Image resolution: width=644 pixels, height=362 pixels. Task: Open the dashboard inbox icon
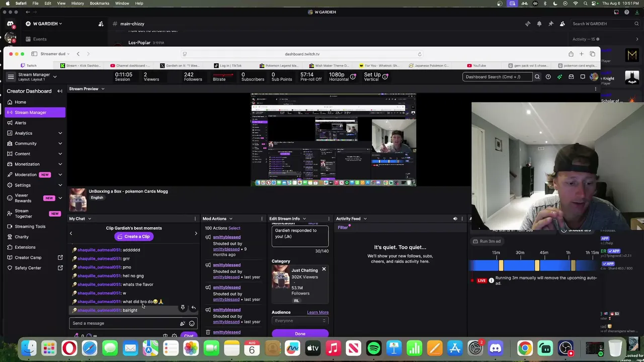click(x=571, y=77)
